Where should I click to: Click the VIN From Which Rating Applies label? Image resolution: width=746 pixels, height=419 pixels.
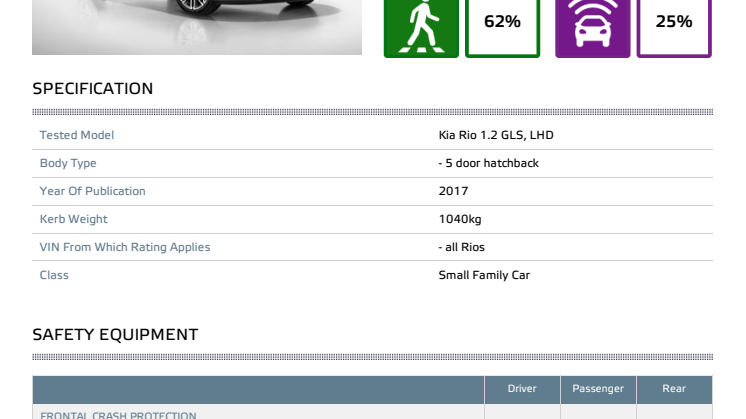[125, 247]
